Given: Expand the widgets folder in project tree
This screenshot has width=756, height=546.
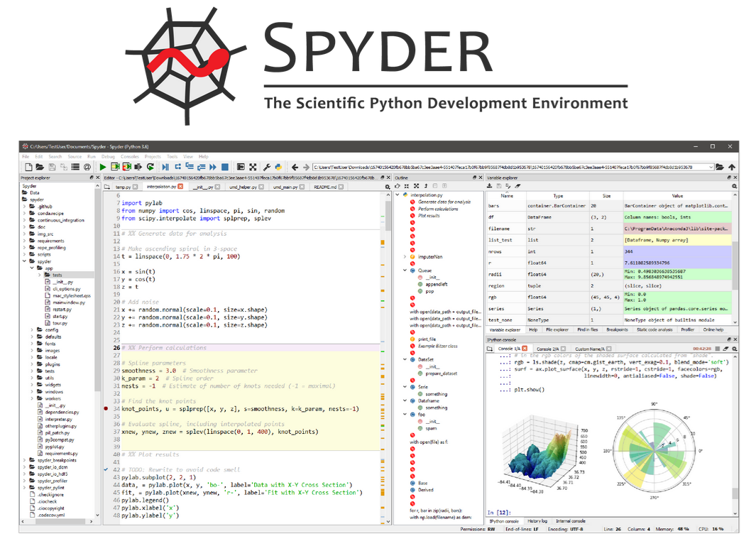Looking at the screenshot, I should coord(33,385).
